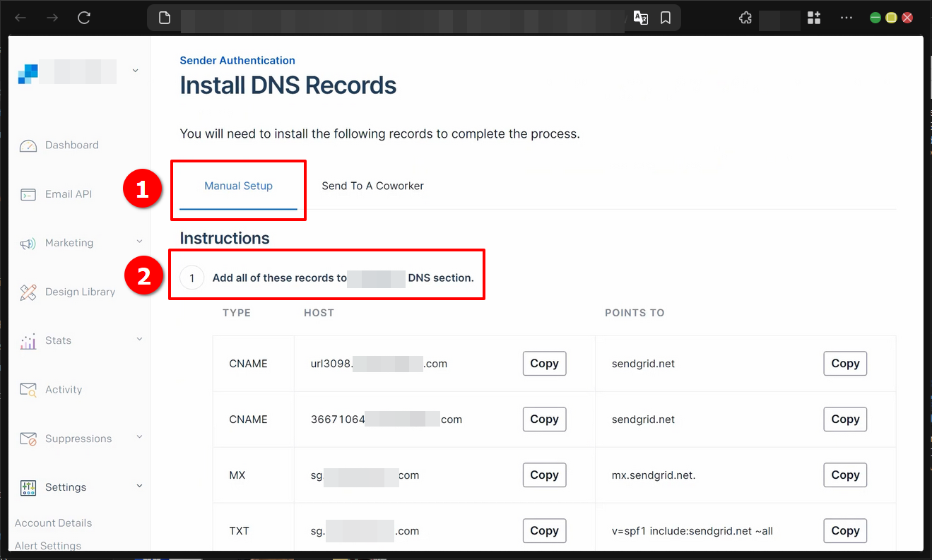Copy the MX record host value
The image size is (932, 560).
[543, 475]
